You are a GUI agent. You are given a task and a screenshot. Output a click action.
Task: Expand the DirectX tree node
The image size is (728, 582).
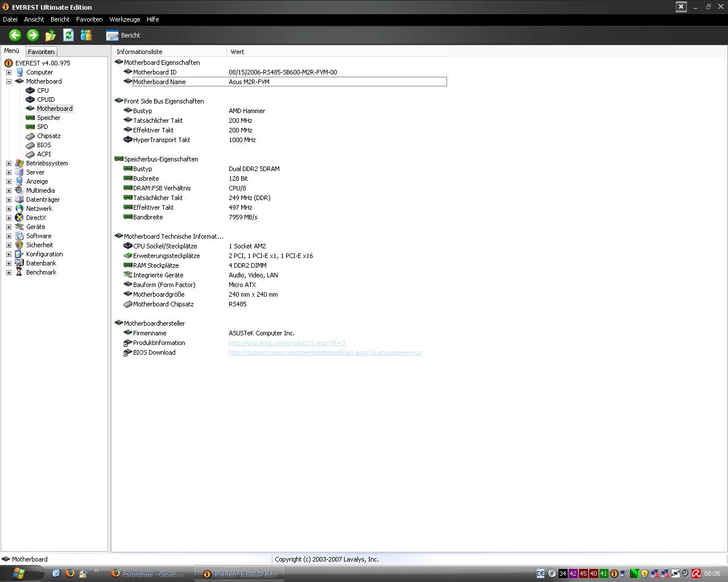pyautogui.click(x=9, y=218)
